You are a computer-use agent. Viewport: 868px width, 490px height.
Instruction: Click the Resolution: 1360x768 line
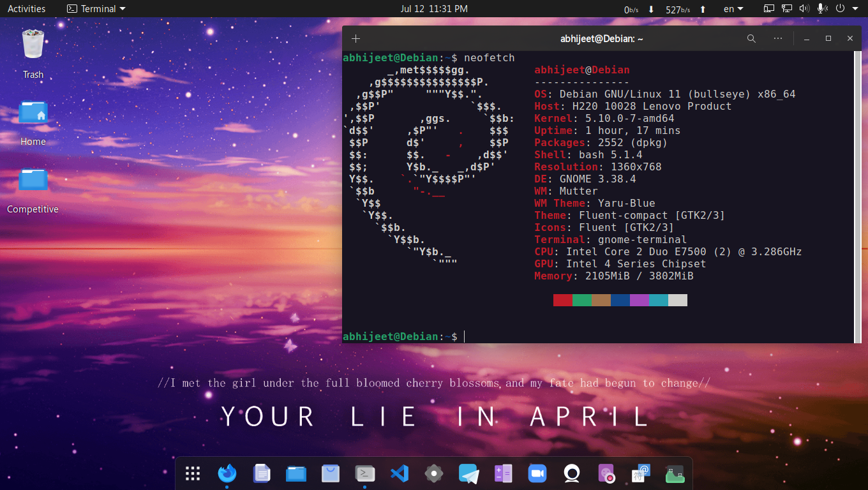point(598,167)
